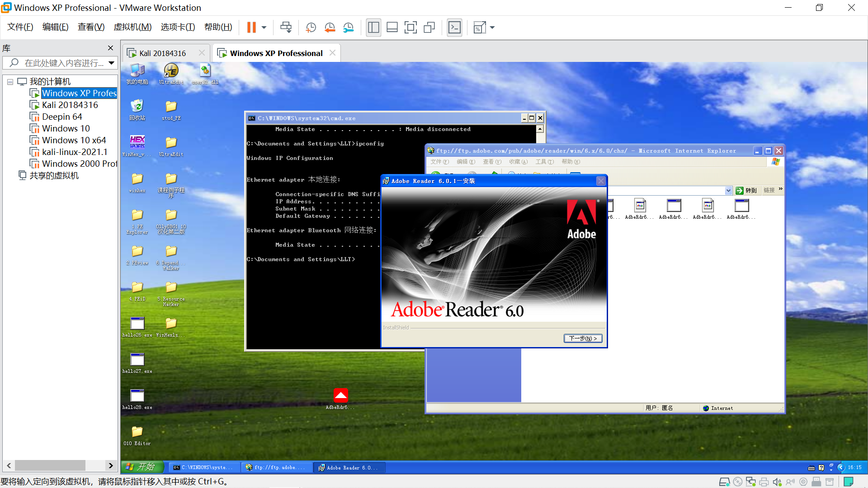Click the library search input field
The width and height of the screenshot is (868, 488).
(x=63, y=63)
